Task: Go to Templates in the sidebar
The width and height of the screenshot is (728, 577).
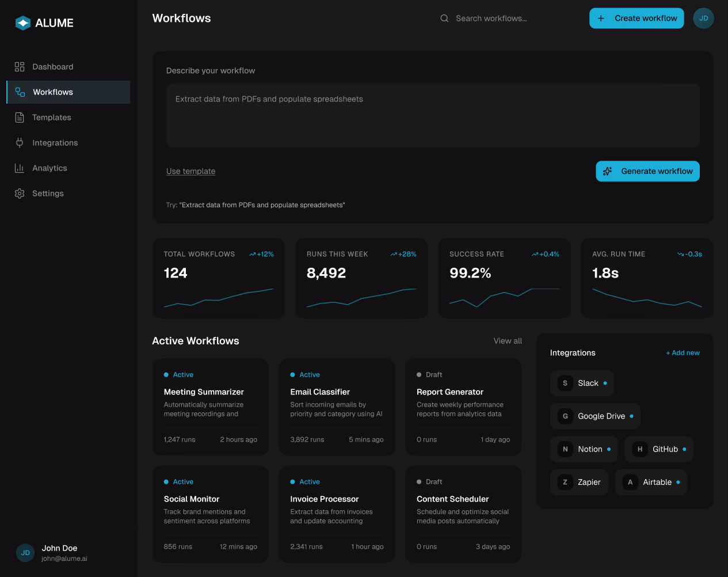Action: 68,117
